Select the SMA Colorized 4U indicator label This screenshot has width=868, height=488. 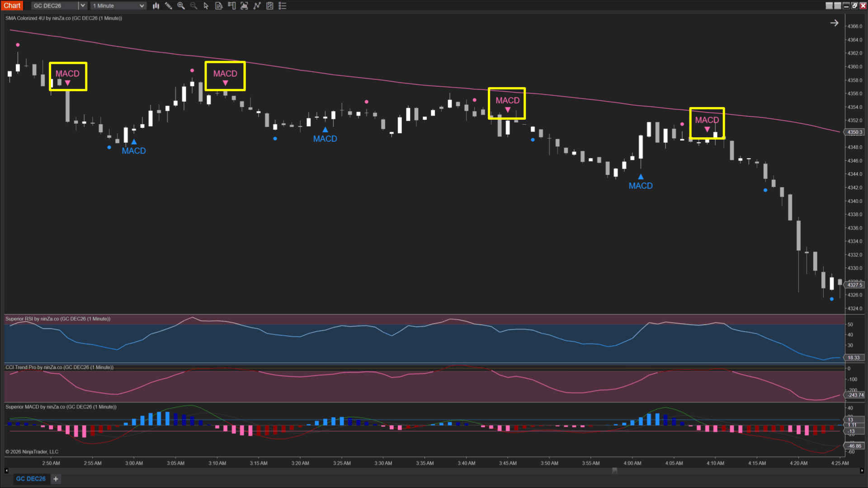[x=64, y=19]
